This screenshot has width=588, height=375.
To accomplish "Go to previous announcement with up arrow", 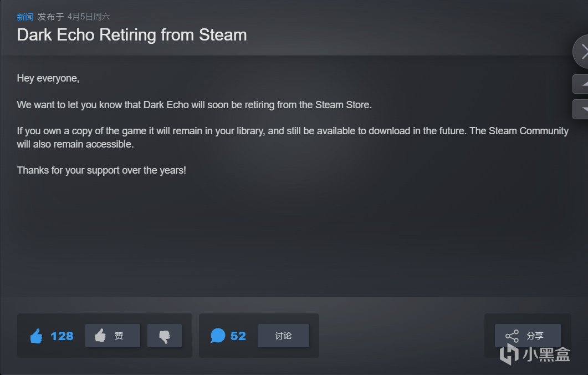I will [581, 84].
